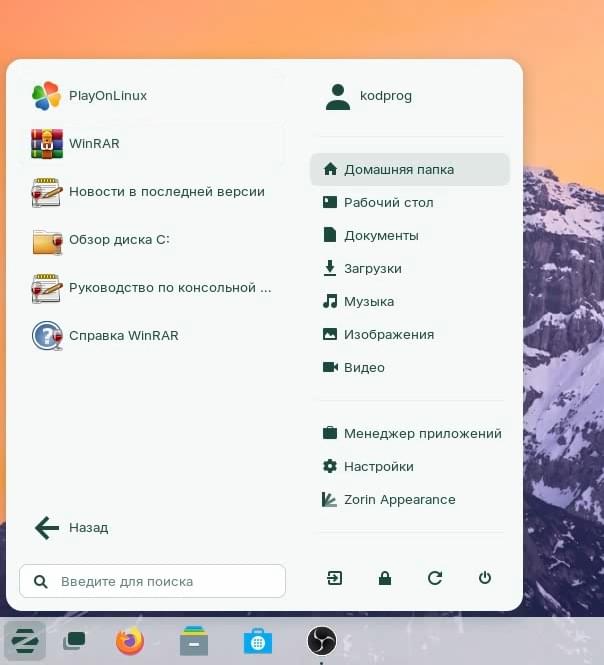Open Справка WinRAR help entry
The height and width of the screenshot is (665, 604).
coord(153,336)
